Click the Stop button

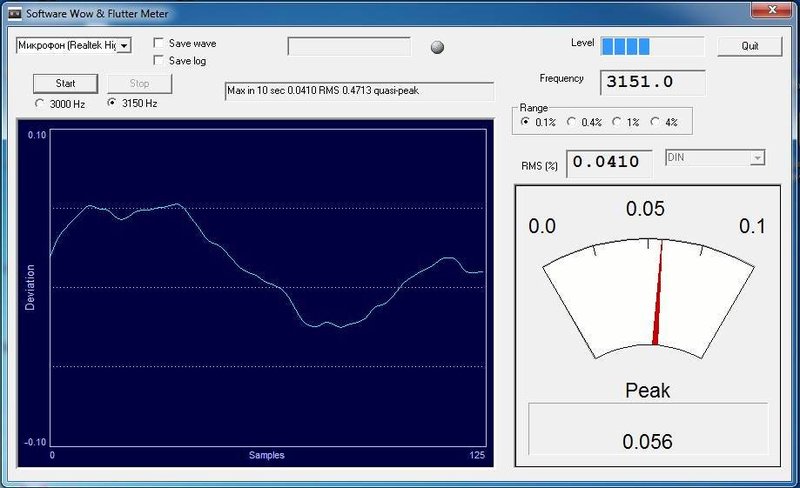[x=139, y=83]
